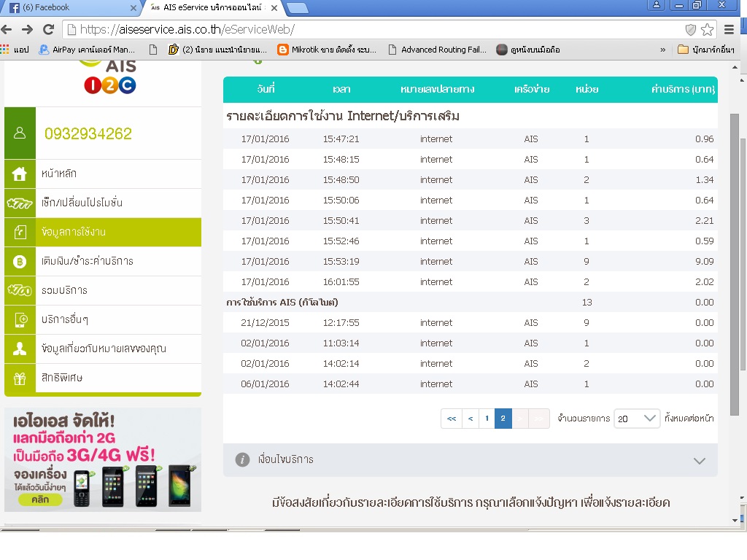Open the (2) นิยาย bookmark
Image resolution: width=747 pixels, height=560 pixels.
click(217, 50)
